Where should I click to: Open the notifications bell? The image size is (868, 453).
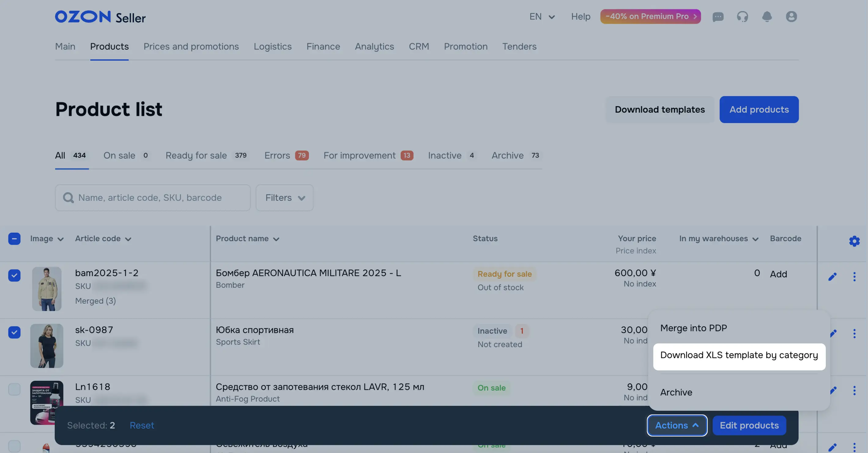(767, 17)
